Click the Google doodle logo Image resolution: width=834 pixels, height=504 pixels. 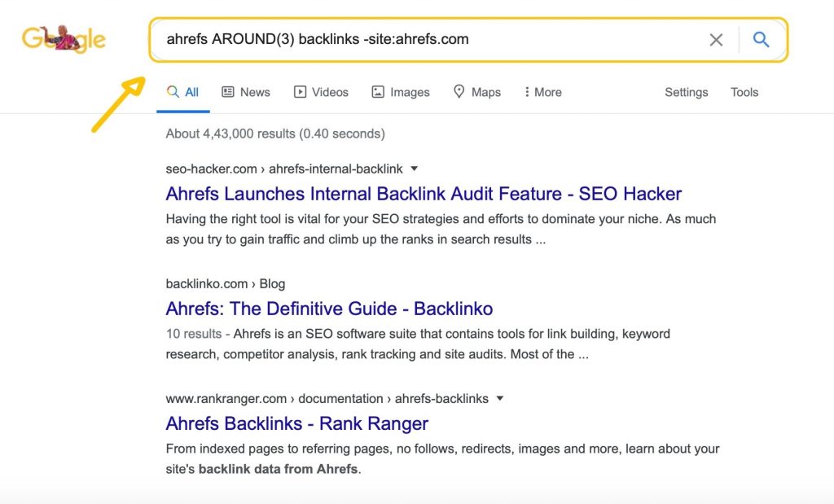click(x=64, y=39)
